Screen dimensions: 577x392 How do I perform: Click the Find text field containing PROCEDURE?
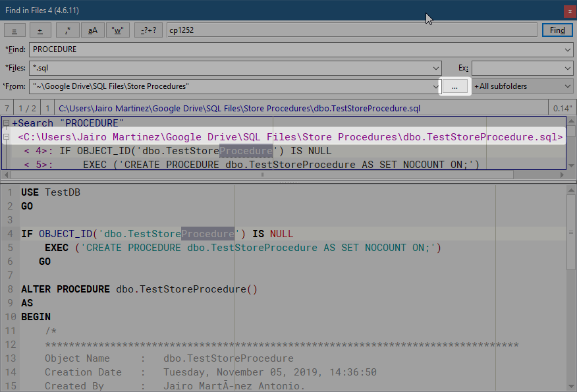point(296,49)
